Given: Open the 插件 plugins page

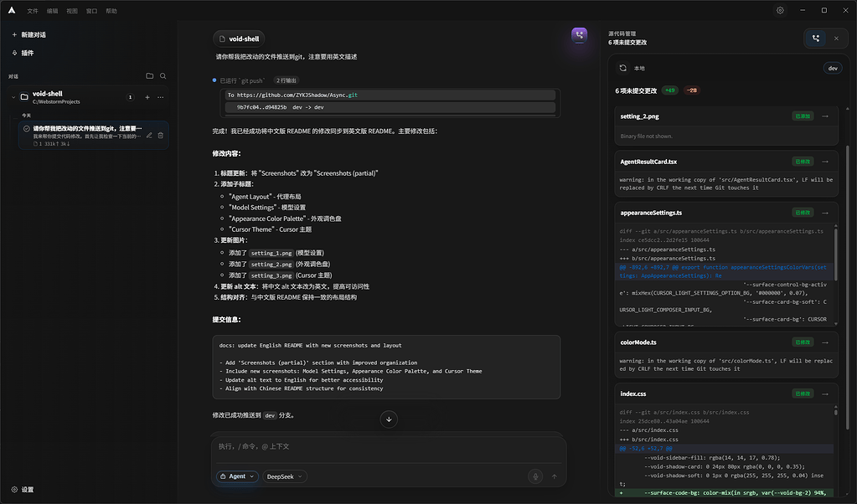Looking at the screenshot, I should (x=23, y=53).
